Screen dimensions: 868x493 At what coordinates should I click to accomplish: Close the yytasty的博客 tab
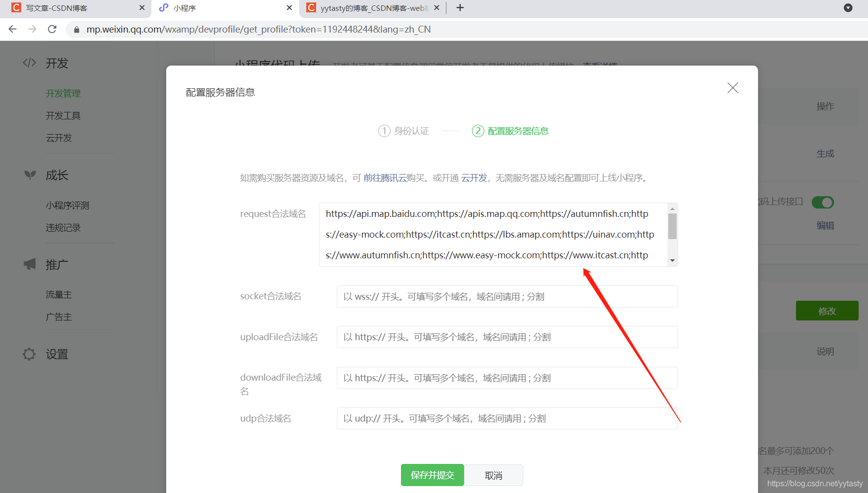pos(436,8)
